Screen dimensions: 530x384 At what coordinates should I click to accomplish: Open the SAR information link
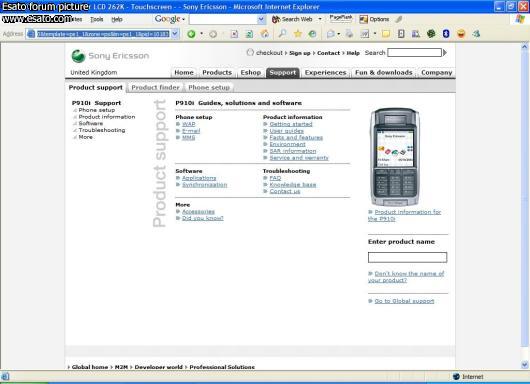click(x=293, y=151)
